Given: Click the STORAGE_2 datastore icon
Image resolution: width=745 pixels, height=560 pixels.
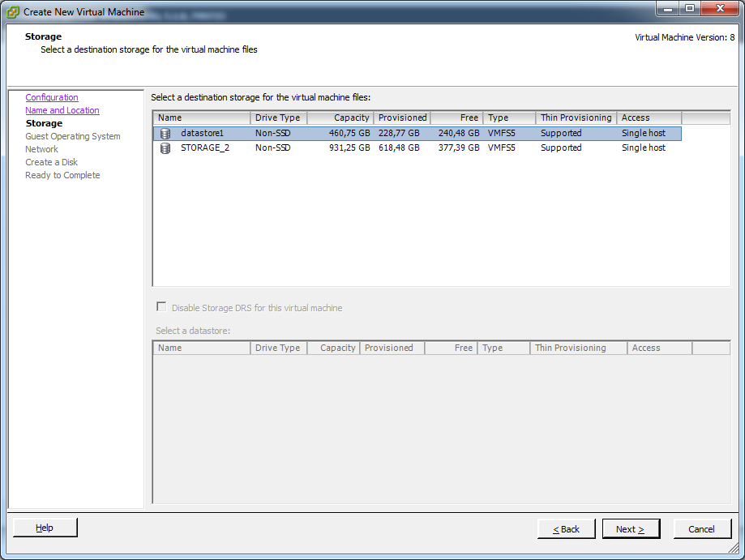Looking at the screenshot, I should (165, 148).
